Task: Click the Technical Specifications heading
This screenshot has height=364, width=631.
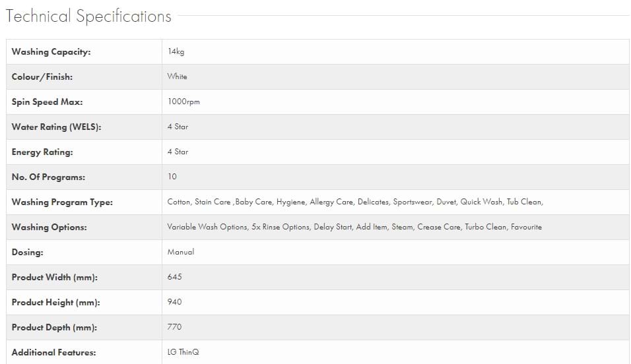Action: pyautogui.click(x=88, y=16)
